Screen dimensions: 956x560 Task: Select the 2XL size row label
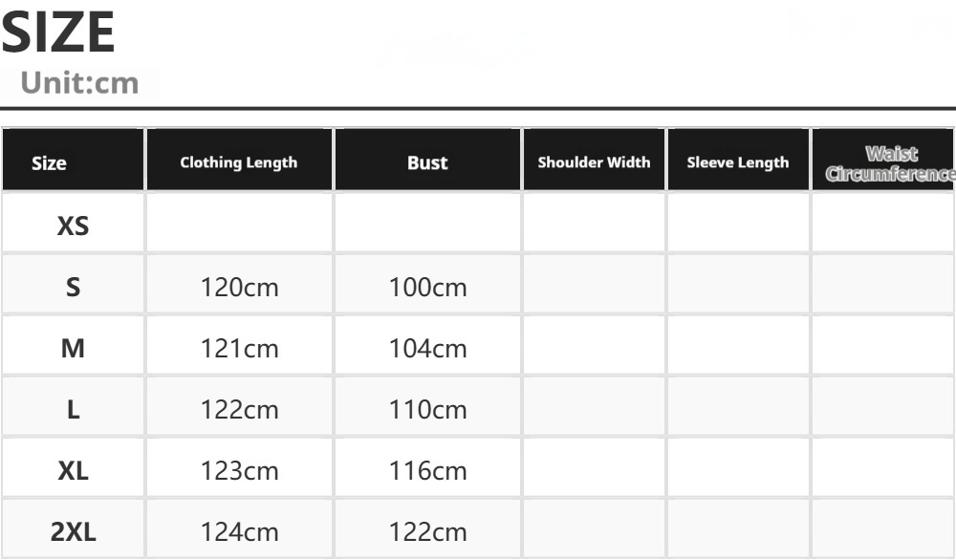point(73,532)
